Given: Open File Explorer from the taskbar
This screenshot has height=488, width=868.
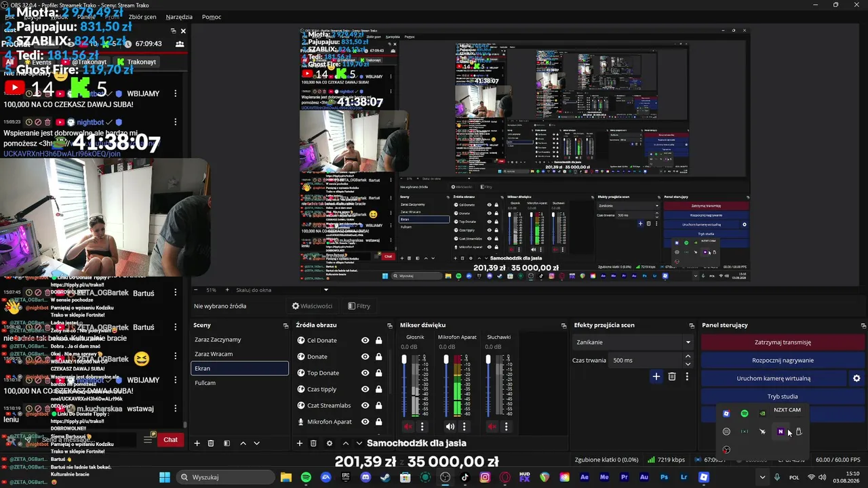Looking at the screenshot, I should click(286, 477).
